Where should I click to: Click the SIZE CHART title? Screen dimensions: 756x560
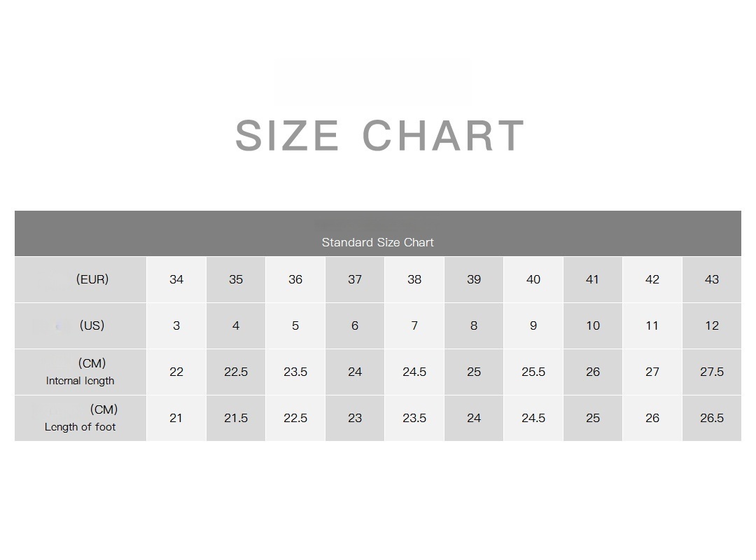pyautogui.click(x=379, y=136)
